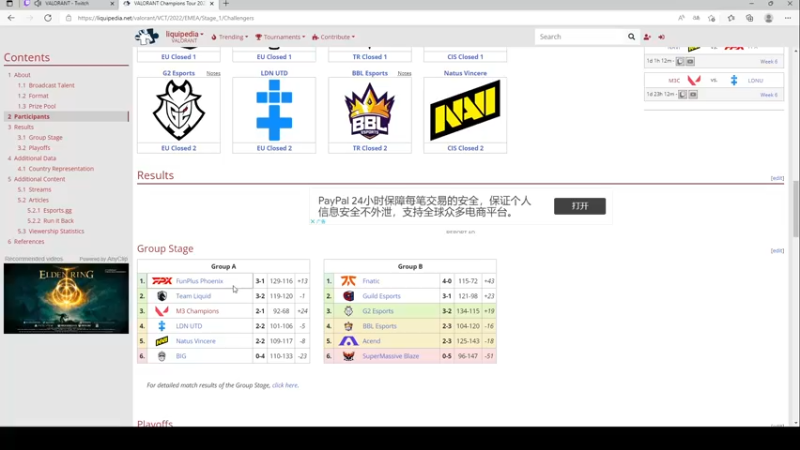Viewport: 800px width, 450px height.
Task: Close the VALORANT Champions Tour tab
Action: point(212,4)
